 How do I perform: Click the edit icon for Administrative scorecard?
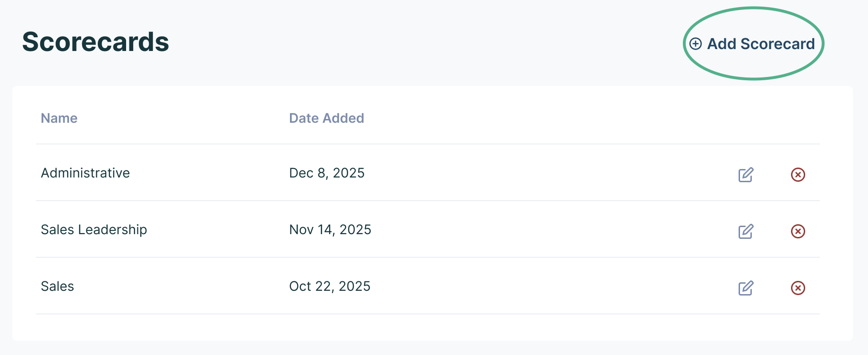(x=746, y=175)
